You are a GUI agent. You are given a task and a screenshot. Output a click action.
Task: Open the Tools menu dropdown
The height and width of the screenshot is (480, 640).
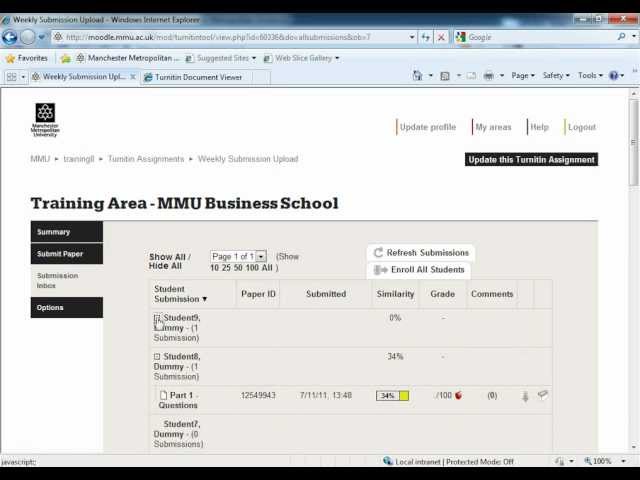coord(590,76)
